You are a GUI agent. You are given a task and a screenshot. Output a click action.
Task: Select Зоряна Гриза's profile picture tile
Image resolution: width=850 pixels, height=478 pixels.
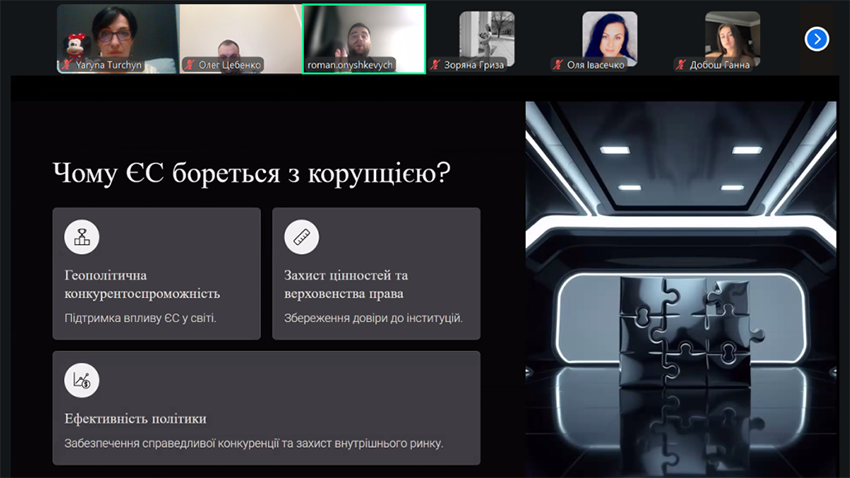pos(486,33)
